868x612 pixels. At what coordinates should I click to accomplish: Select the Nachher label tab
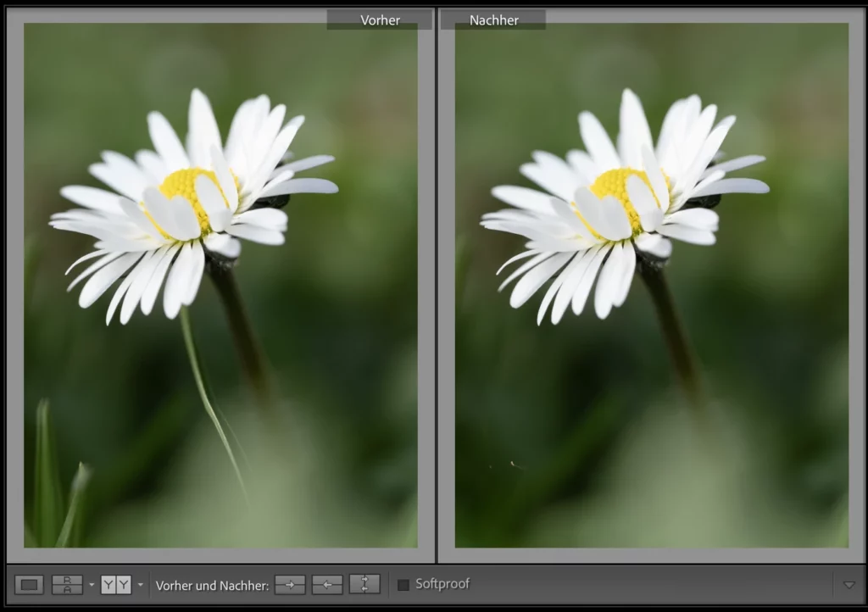tap(493, 20)
